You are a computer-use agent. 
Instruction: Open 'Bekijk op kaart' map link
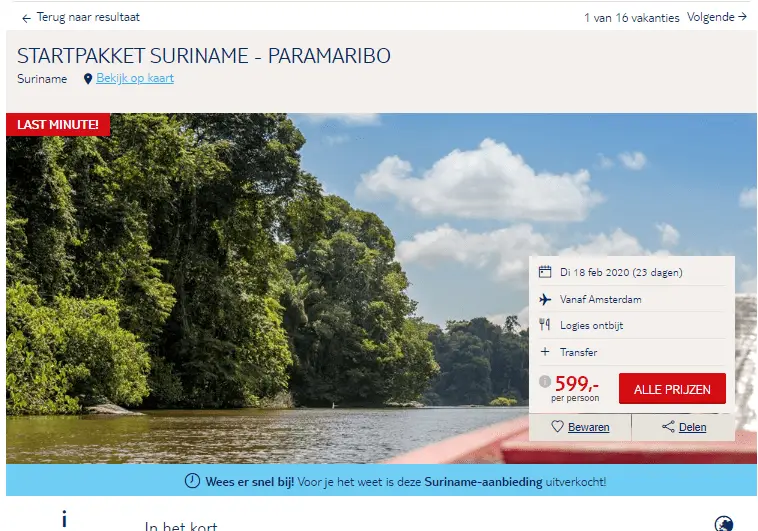(x=135, y=78)
